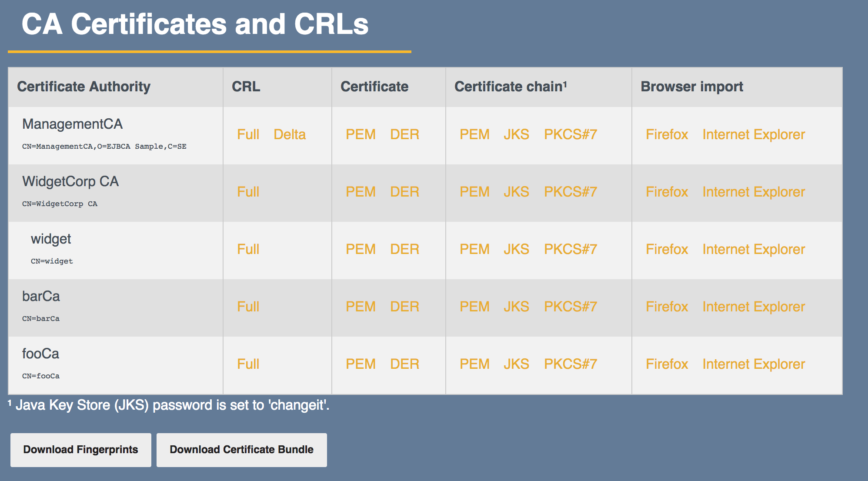
Task: Download ManagementCA chain as JKS
Action: pos(516,134)
